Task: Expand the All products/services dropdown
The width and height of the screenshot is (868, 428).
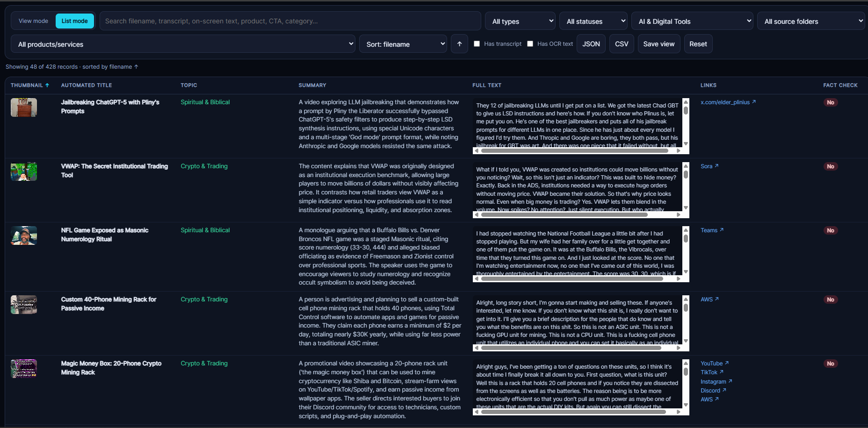Action: click(183, 44)
